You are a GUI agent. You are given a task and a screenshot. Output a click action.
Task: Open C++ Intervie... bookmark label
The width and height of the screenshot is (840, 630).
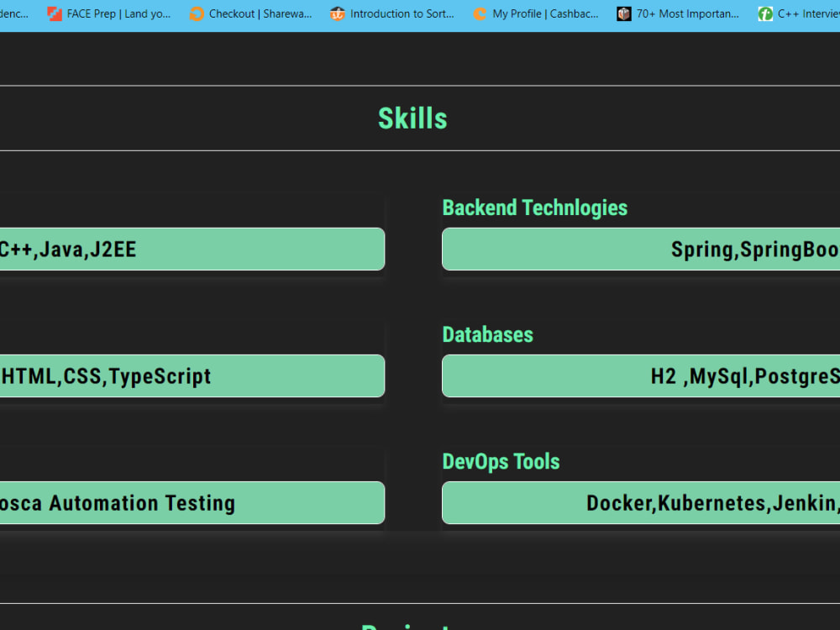(x=809, y=14)
